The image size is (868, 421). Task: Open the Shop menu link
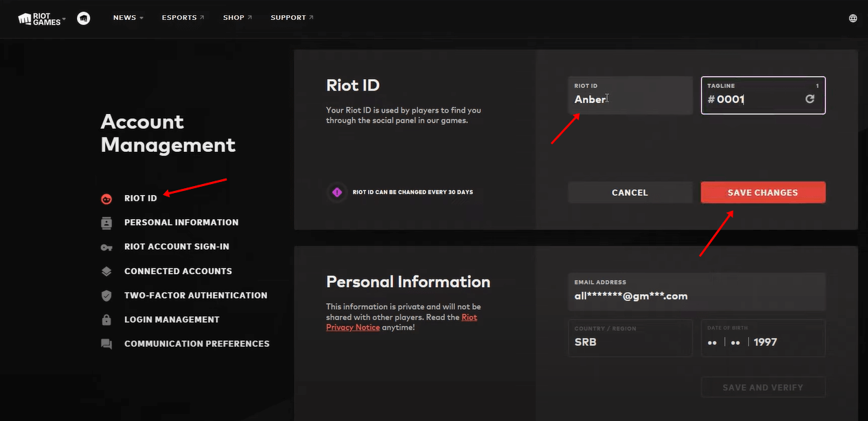(237, 18)
